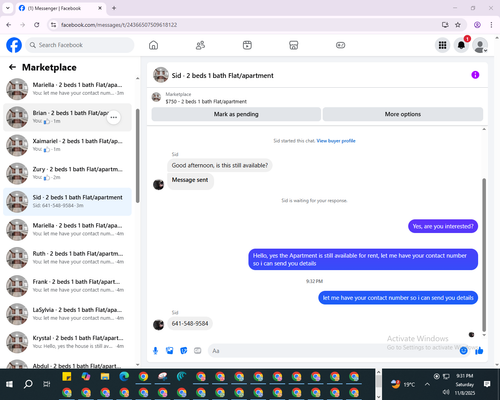Open the three-dots options on Brian's chat

[x=114, y=117]
